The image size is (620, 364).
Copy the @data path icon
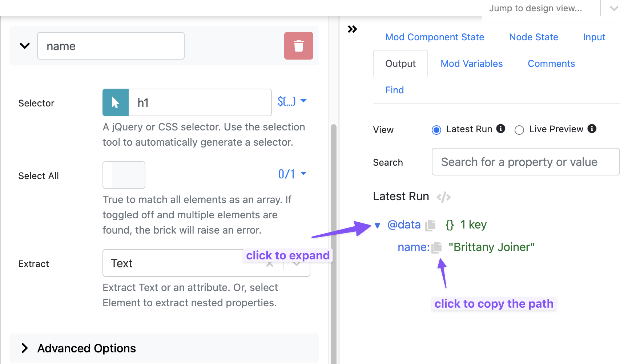[431, 225]
